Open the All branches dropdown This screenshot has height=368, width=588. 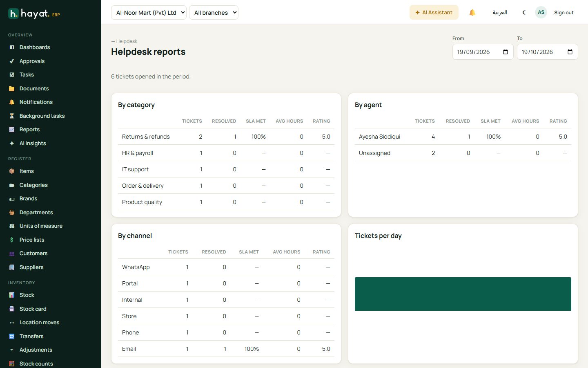[x=214, y=13]
